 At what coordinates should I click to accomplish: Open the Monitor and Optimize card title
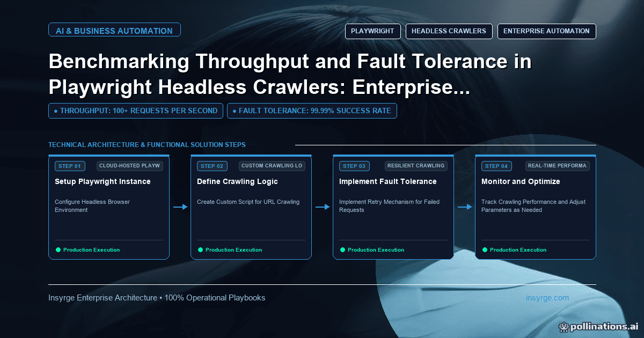521,181
